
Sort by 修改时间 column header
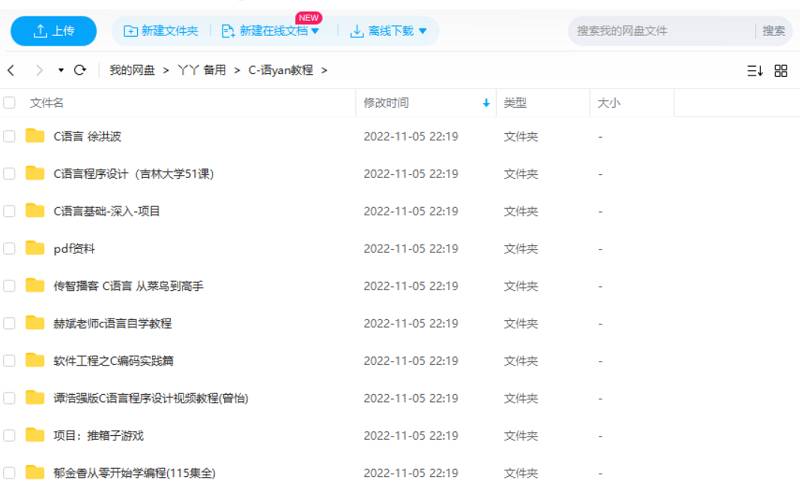(x=386, y=103)
